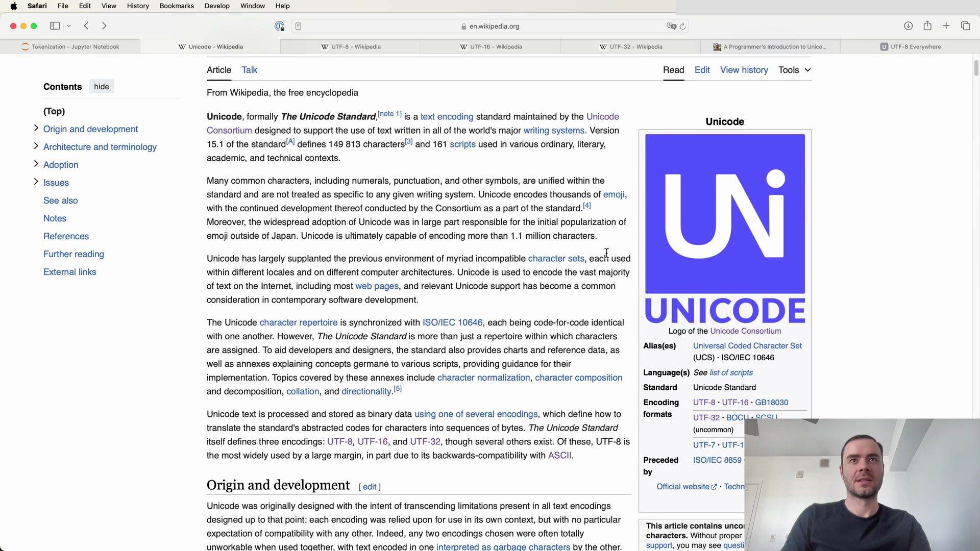Image resolution: width=980 pixels, height=551 pixels.
Task: Jump to (Top) in contents
Action: pos(54,111)
